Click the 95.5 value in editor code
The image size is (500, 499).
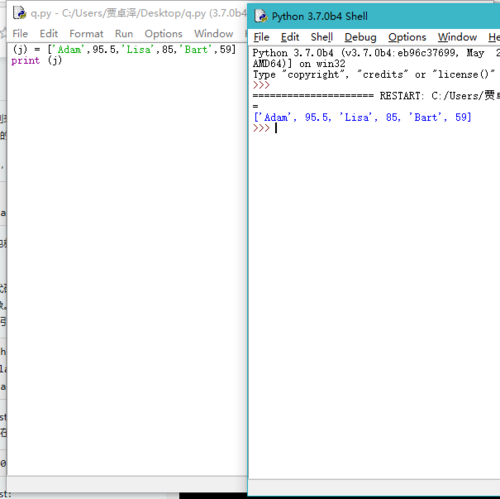(104, 50)
